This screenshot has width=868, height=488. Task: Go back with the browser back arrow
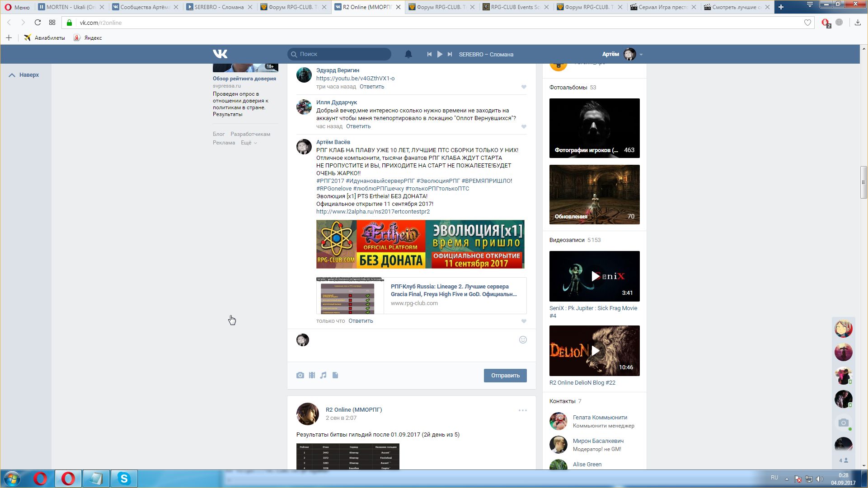click(x=9, y=23)
